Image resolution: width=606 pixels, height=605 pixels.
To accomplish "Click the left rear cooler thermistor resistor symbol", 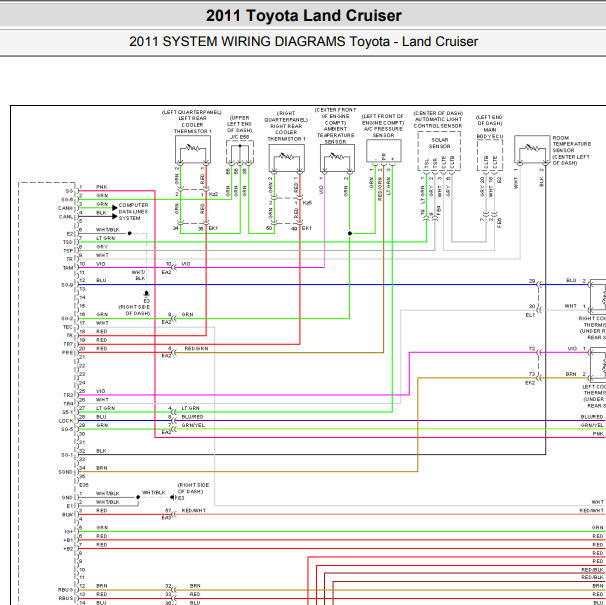I will click(192, 148).
